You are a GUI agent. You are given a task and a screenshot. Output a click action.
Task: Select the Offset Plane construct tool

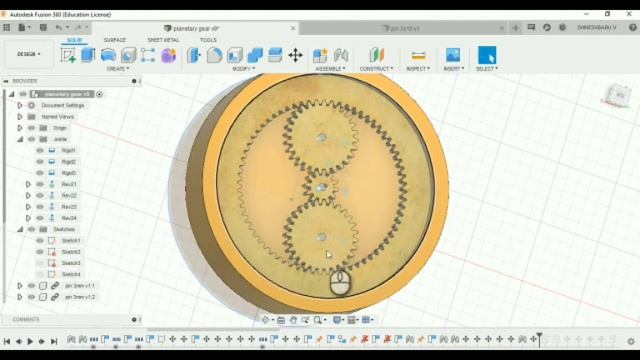click(377, 55)
